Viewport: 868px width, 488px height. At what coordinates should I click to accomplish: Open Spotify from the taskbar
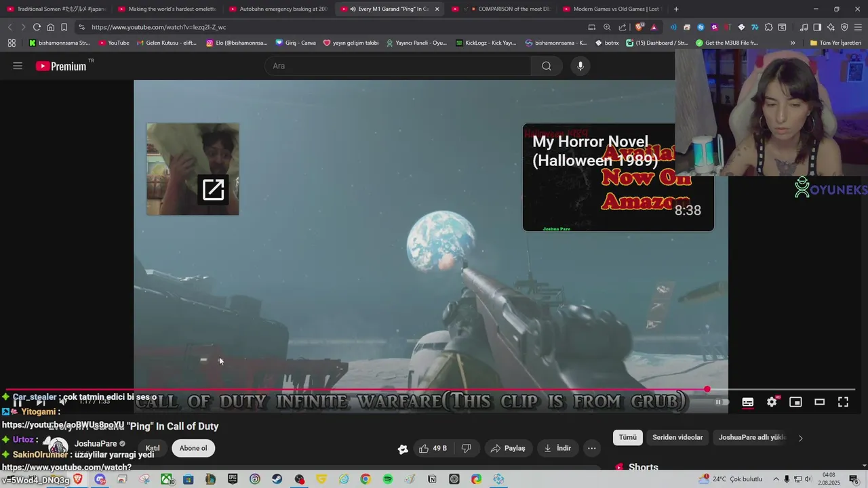(387, 479)
